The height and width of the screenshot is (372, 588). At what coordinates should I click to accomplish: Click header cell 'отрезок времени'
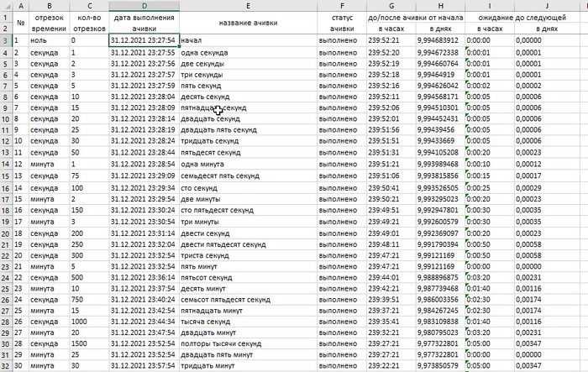[x=49, y=23]
